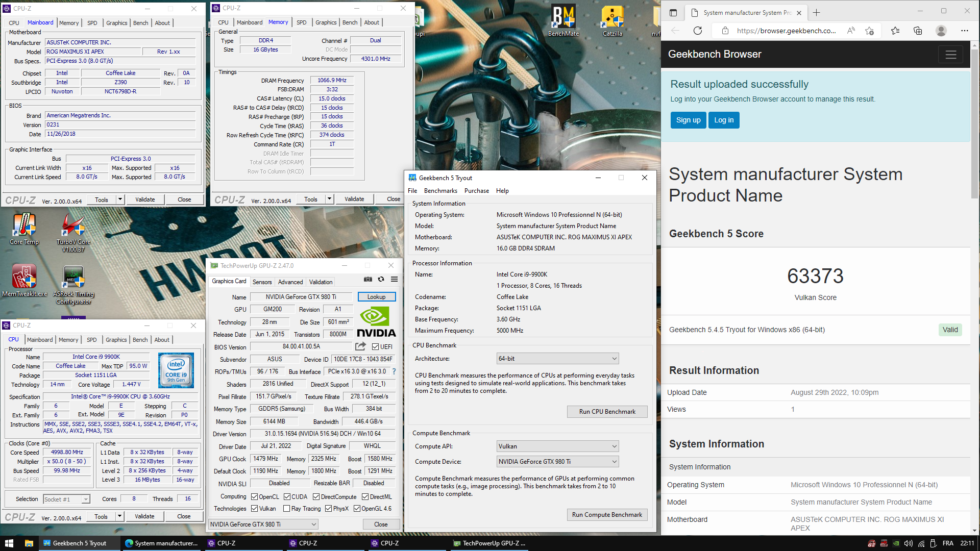Toggle the PhysX checkbox
This screenshot has height=551, width=980.
[328, 509]
